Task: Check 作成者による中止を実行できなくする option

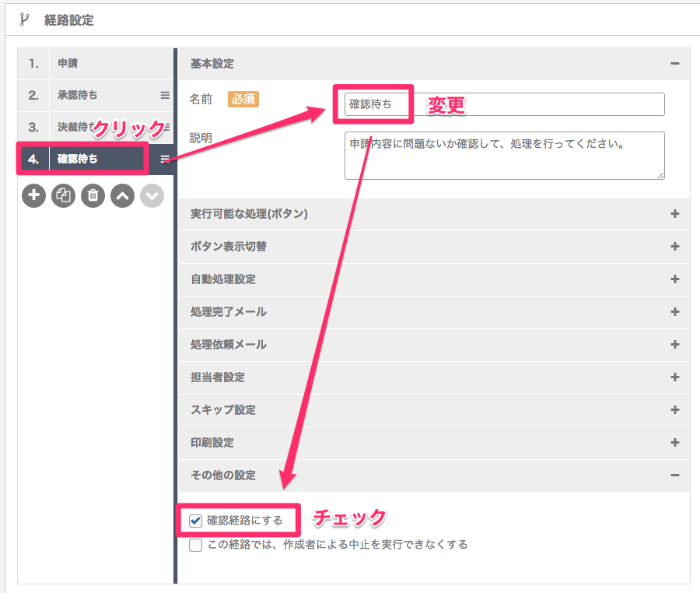Action: click(195, 546)
